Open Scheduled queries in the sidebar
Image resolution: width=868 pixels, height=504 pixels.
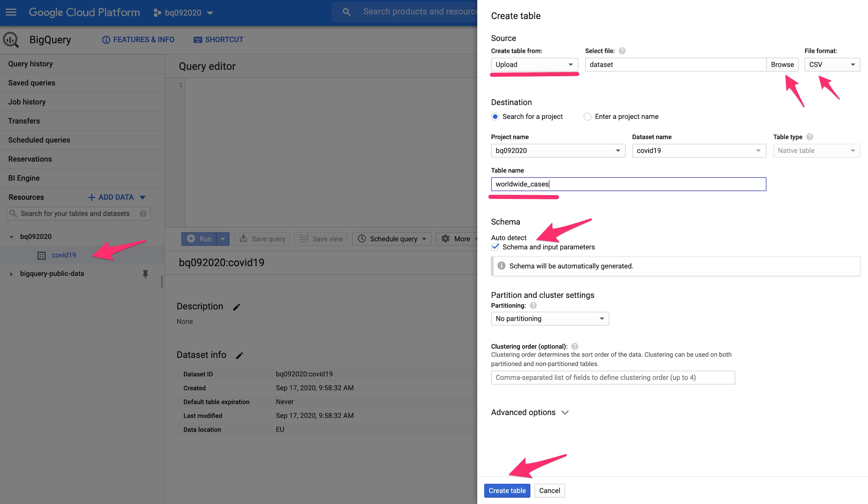coord(39,140)
